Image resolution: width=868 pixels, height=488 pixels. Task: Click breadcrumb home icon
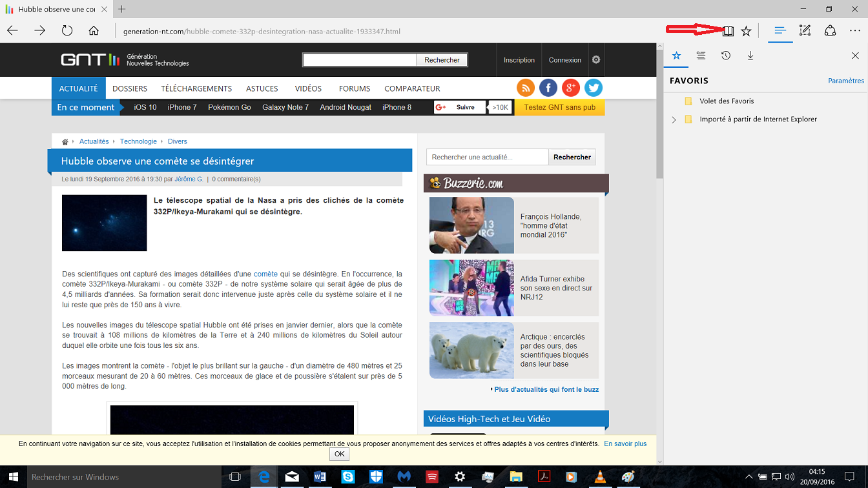click(65, 142)
